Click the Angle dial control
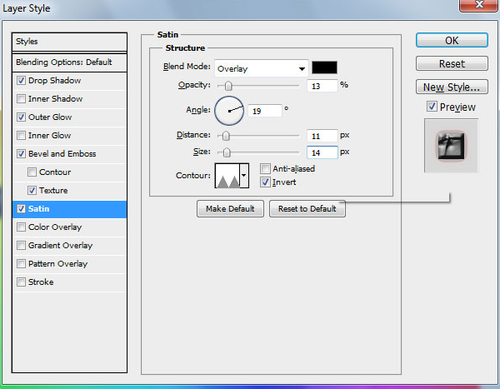Image resolution: width=500 pixels, height=389 pixels. (x=229, y=111)
